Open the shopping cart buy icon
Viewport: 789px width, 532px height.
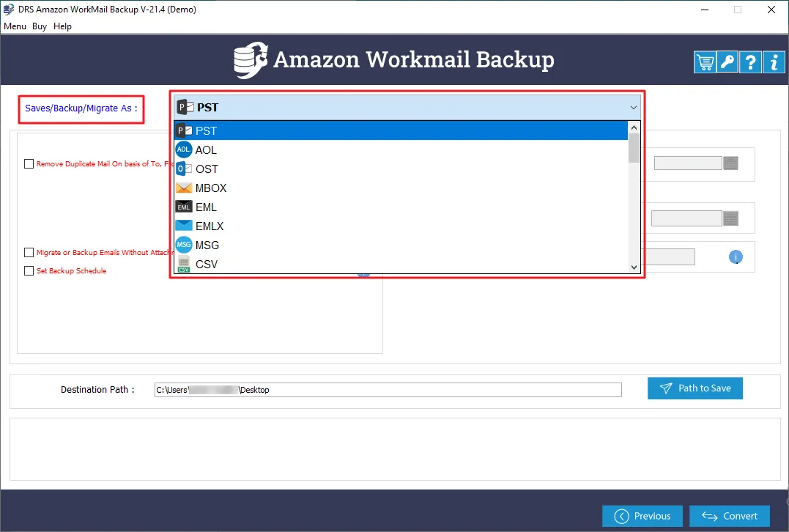pyautogui.click(x=705, y=62)
